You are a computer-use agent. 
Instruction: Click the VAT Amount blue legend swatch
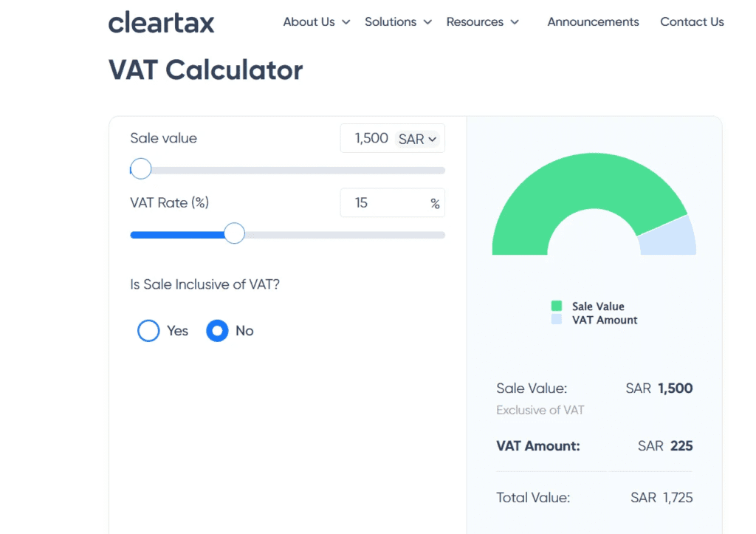(556, 319)
